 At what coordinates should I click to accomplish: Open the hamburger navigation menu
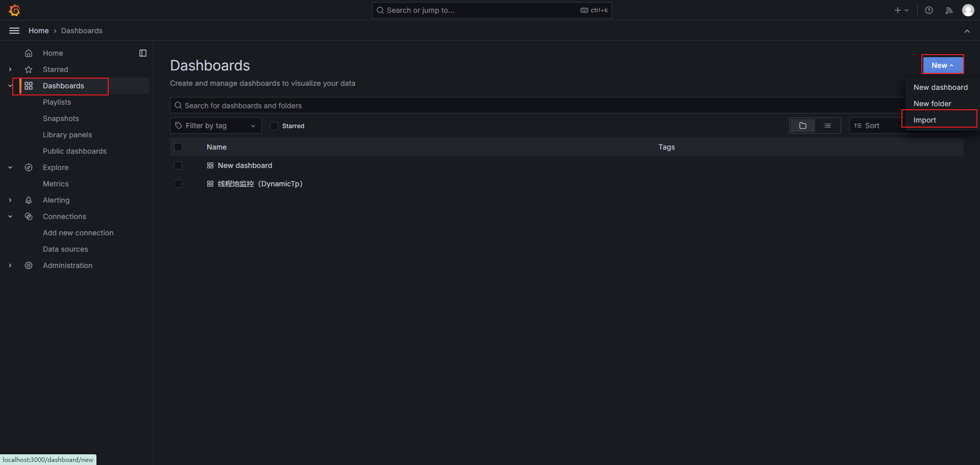pyautogui.click(x=14, y=31)
